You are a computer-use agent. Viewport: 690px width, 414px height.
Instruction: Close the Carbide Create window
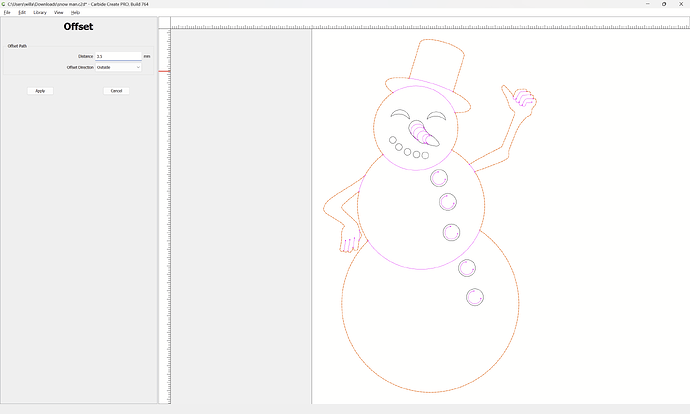coord(681,4)
